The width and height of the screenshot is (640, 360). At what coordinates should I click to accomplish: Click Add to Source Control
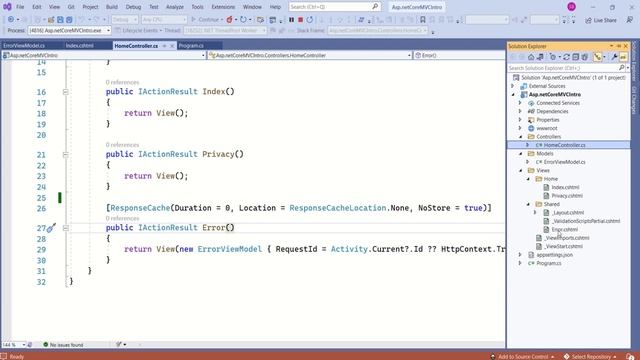click(x=522, y=356)
